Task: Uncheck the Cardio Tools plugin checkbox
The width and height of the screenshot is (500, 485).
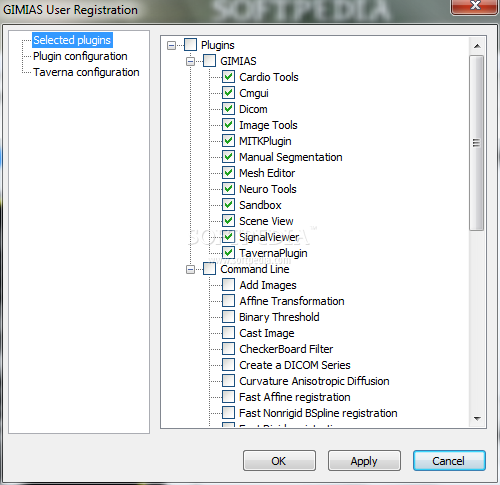Action: point(228,77)
